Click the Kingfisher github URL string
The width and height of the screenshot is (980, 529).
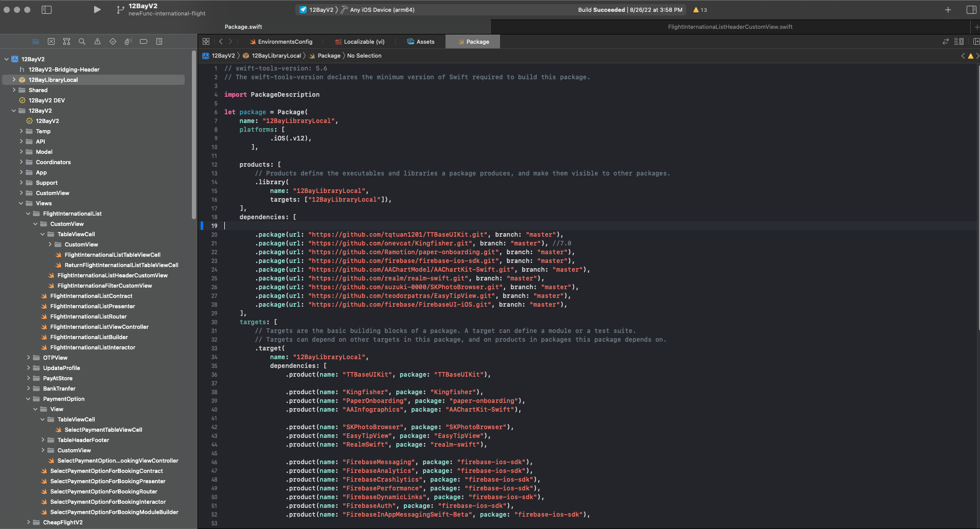(x=390, y=243)
